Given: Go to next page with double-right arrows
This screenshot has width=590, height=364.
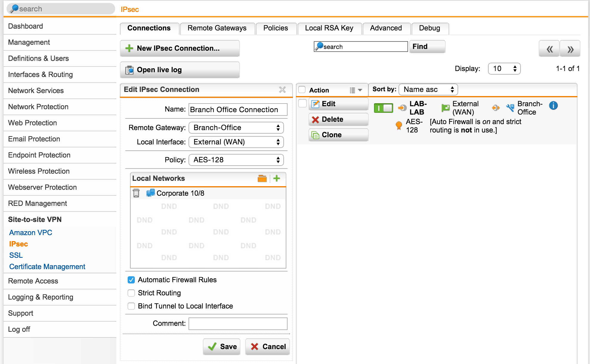Looking at the screenshot, I should coord(570,49).
